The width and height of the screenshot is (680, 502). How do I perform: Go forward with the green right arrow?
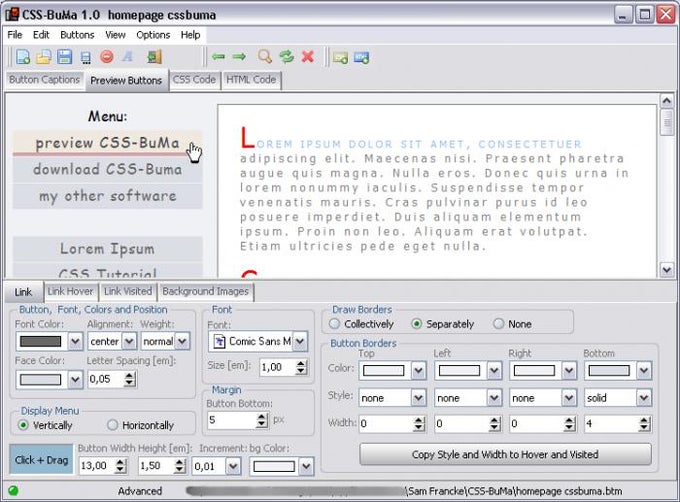tap(239, 57)
